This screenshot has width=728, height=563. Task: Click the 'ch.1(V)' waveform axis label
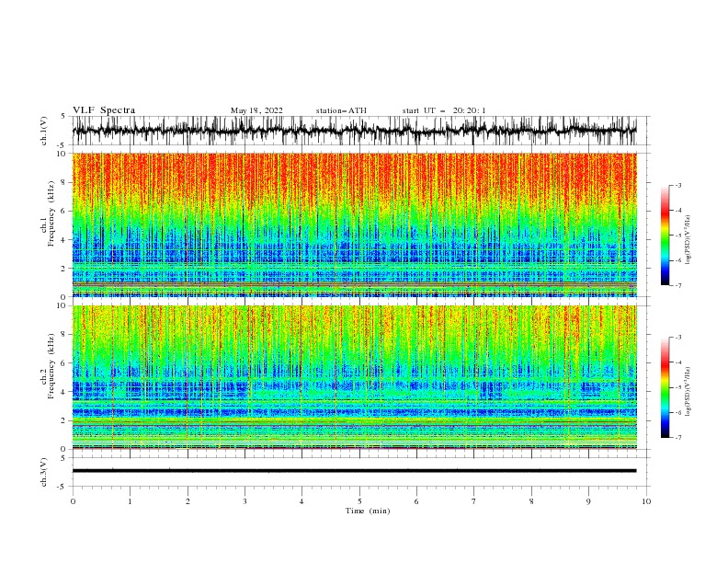coord(44,131)
